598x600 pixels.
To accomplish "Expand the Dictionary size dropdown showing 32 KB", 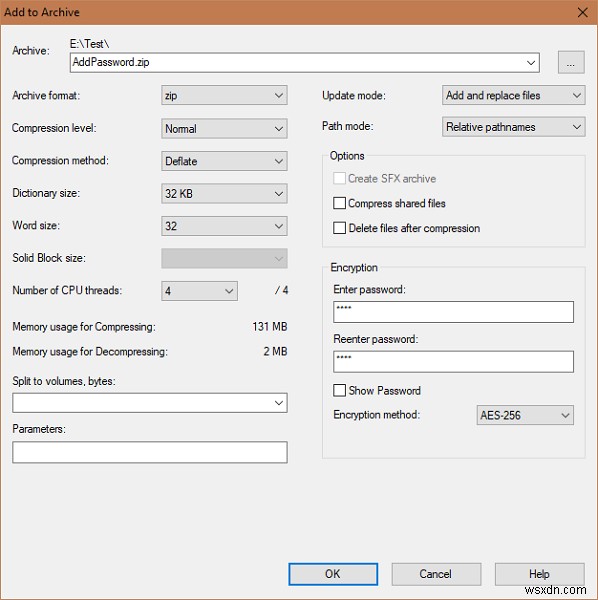I will click(x=224, y=194).
